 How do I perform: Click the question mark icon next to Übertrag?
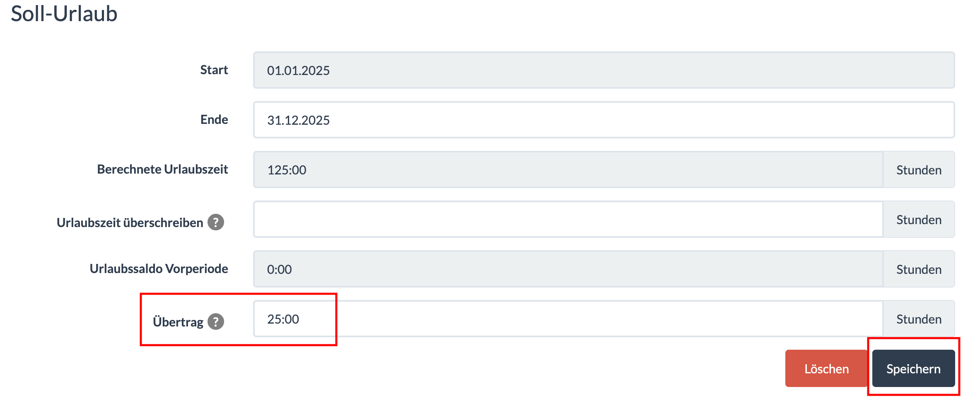[216, 322]
